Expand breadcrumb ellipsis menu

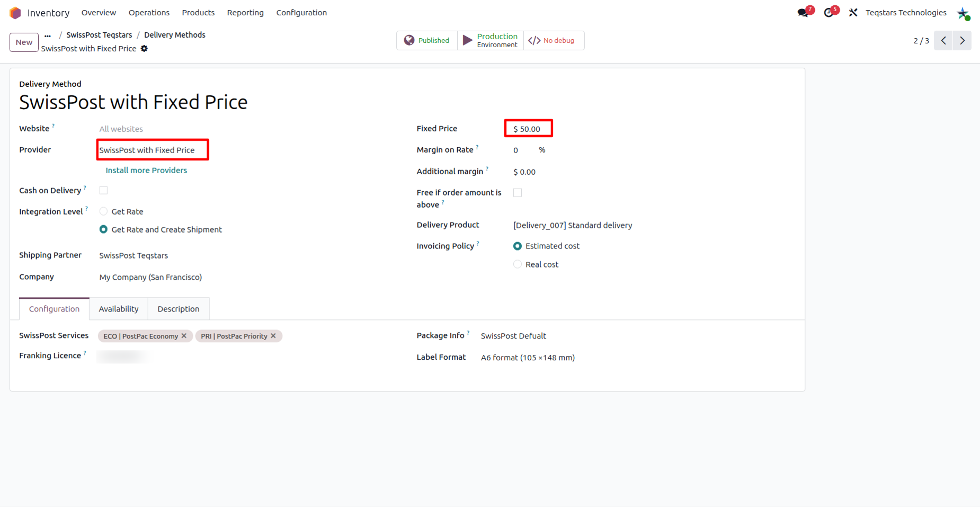[x=48, y=35]
